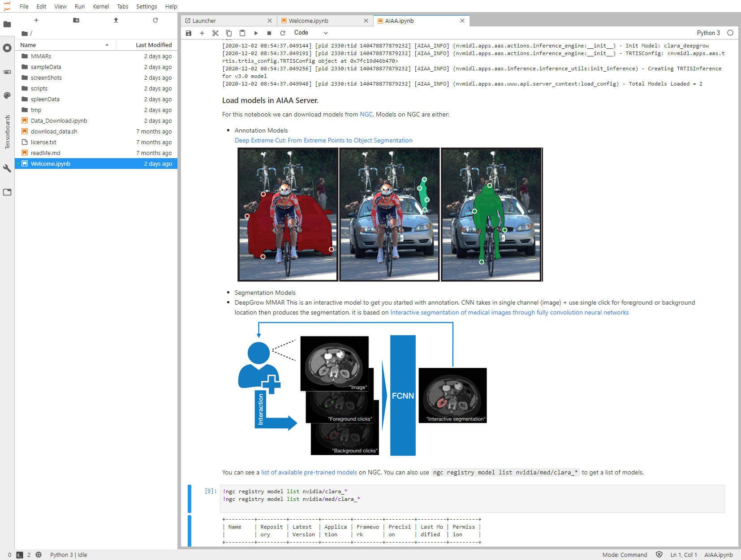Save the notebook with the disk icon
Viewport: 741px width, 560px height.
[x=189, y=33]
